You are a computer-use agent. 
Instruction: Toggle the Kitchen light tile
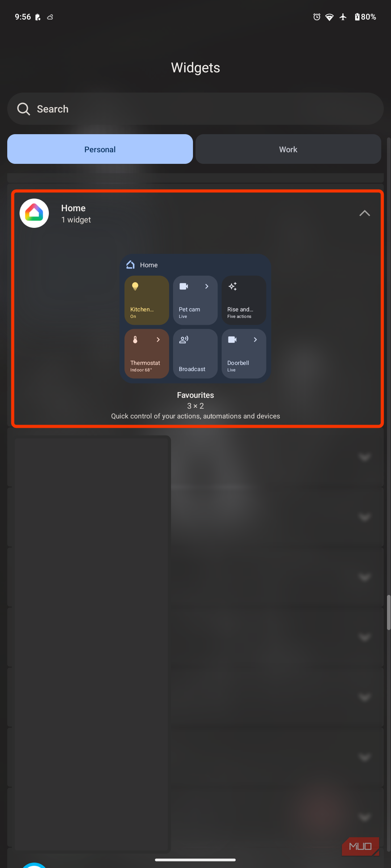click(x=147, y=300)
